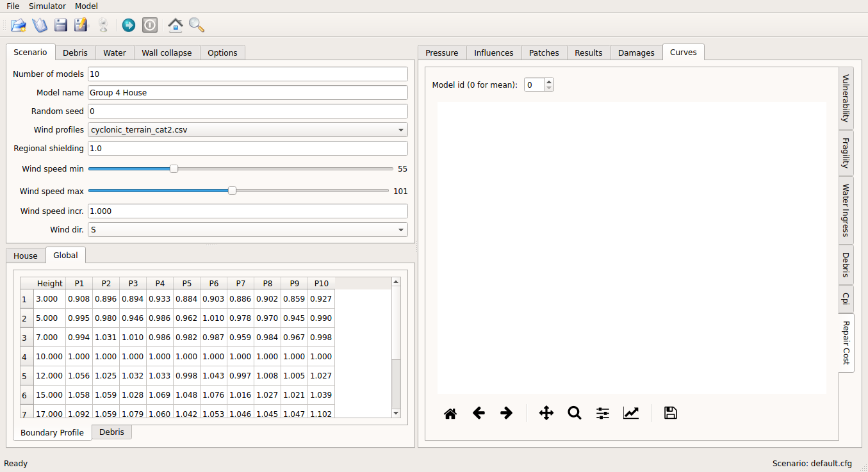Run the simulation with blue arrow icon
The height and width of the screenshot is (472, 868).
pyautogui.click(x=129, y=25)
